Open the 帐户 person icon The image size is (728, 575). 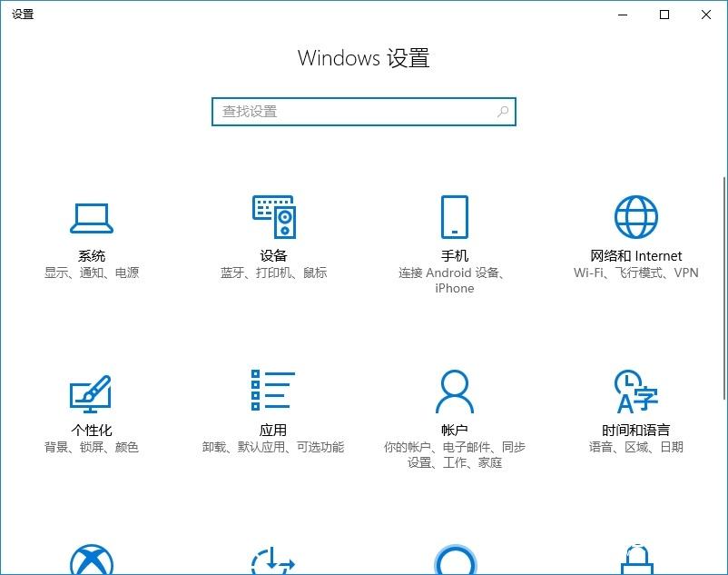pyautogui.click(x=455, y=392)
